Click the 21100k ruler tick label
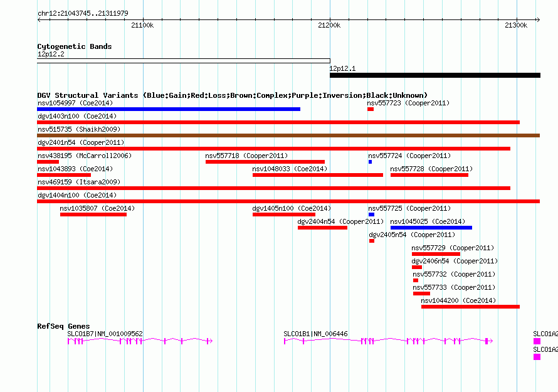 click(142, 25)
